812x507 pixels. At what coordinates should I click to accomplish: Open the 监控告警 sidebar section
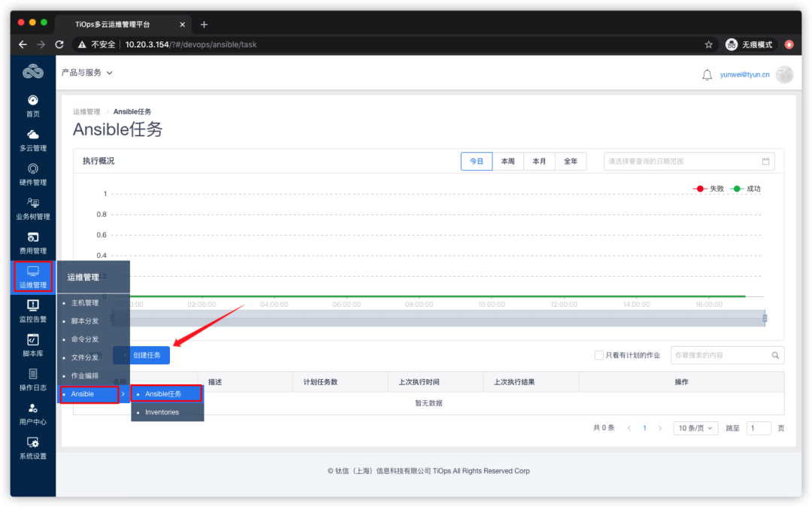point(32,311)
